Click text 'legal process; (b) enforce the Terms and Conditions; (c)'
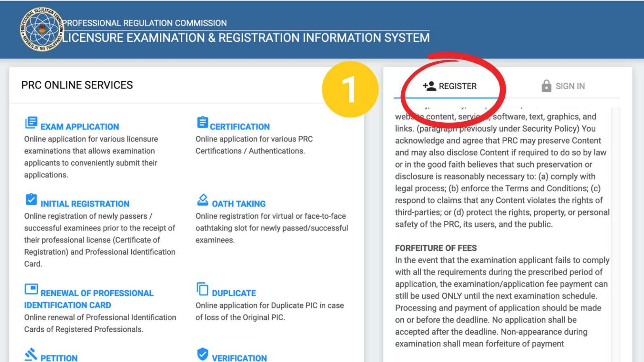 click(x=498, y=188)
